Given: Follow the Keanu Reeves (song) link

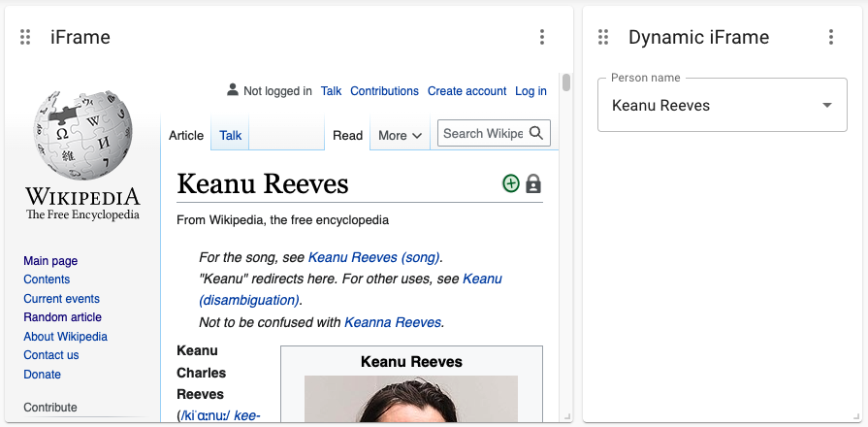Looking at the screenshot, I should point(374,257).
